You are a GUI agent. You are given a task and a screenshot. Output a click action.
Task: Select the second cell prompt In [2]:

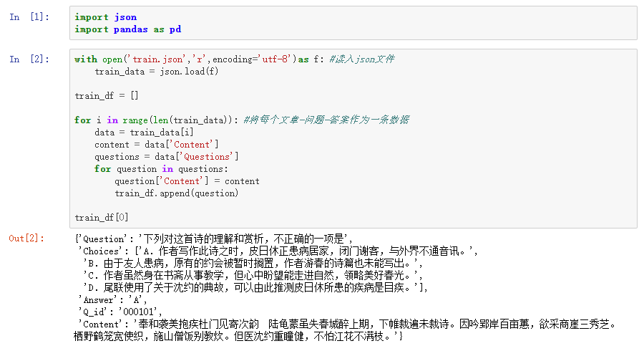click(29, 59)
